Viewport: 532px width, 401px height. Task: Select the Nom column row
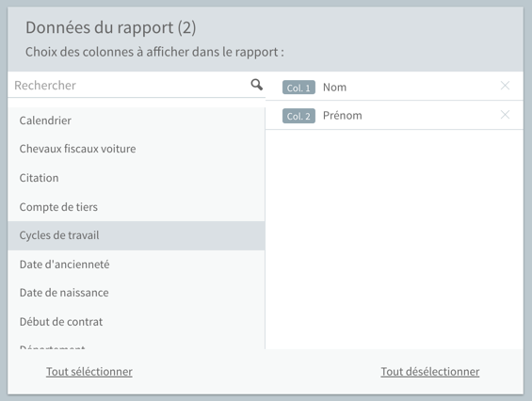pyautogui.click(x=395, y=87)
